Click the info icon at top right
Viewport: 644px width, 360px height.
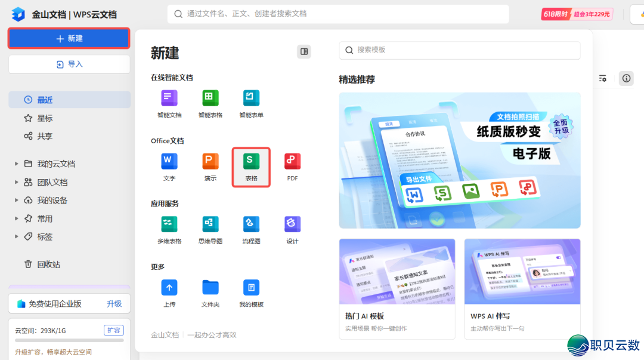click(626, 78)
